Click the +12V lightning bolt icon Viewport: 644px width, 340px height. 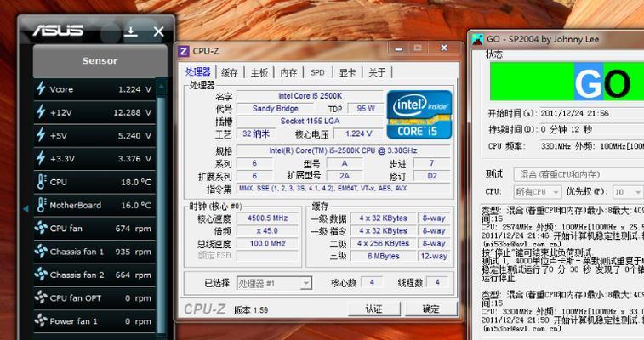pos(41,111)
